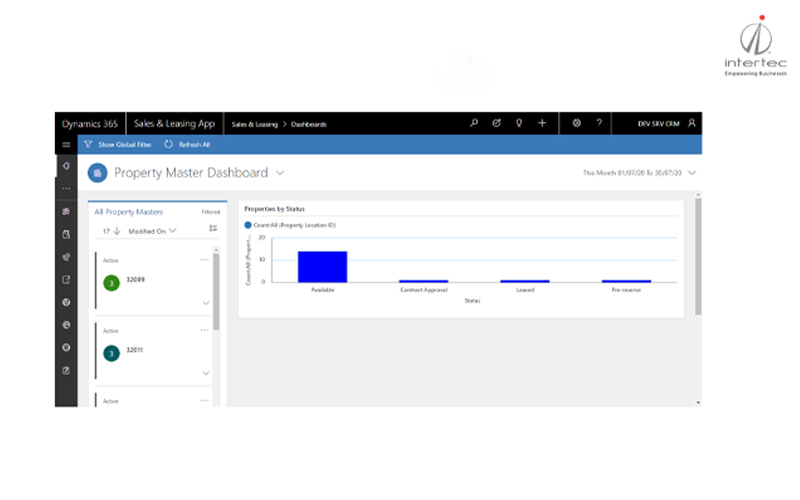Open the person card icon in sidebar
The image size is (800, 500).
pyautogui.click(x=66, y=234)
